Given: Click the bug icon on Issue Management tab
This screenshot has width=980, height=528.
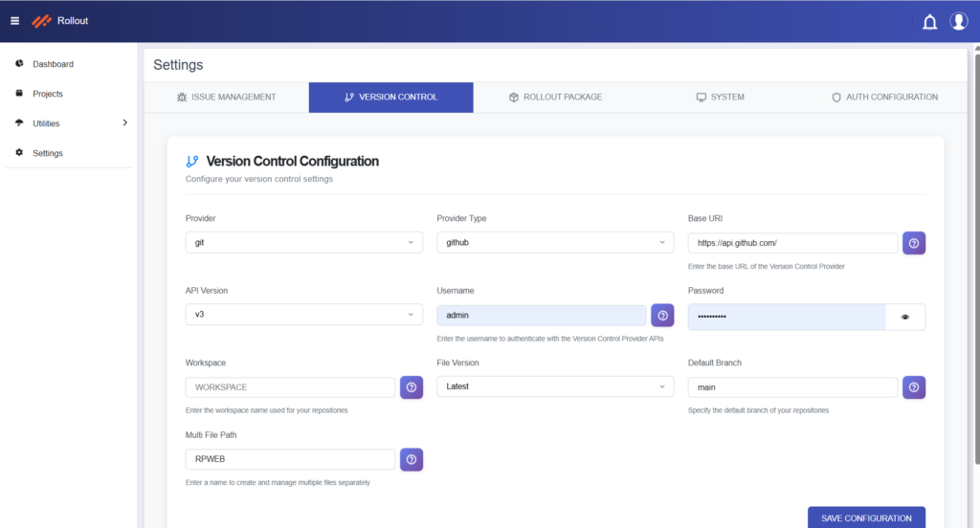Looking at the screenshot, I should tap(182, 98).
